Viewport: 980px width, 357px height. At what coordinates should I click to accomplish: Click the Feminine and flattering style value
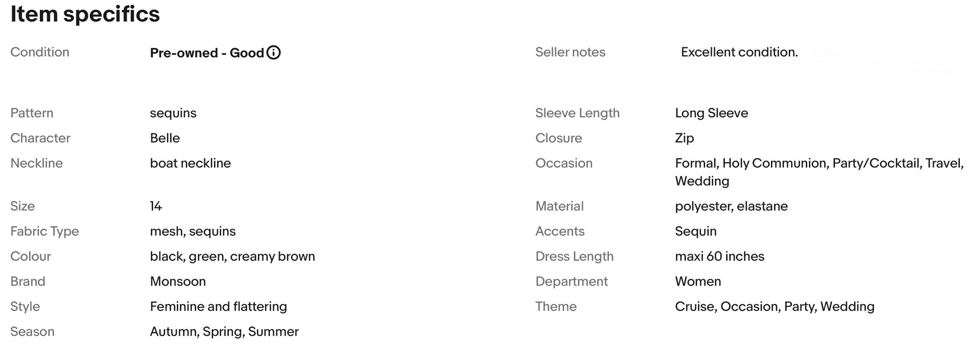pyautogui.click(x=219, y=307)
